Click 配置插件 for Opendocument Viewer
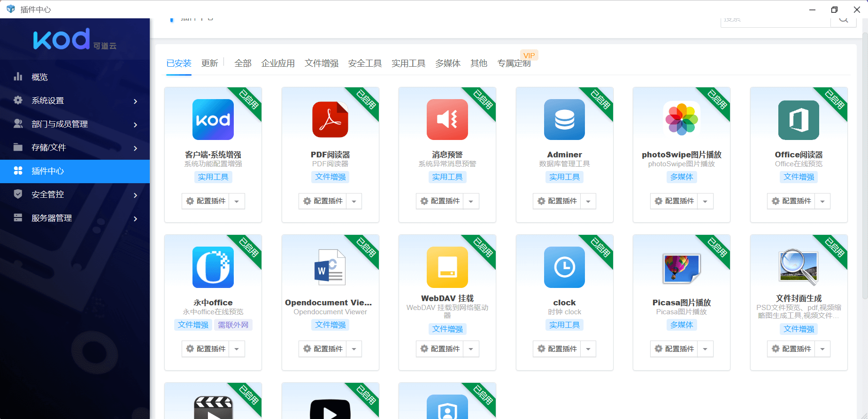This screenshot has width=868, height=419. coord(323,349)
